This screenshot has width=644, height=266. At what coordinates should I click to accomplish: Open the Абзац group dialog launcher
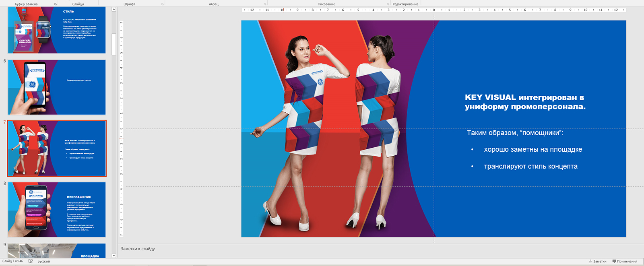265,4
